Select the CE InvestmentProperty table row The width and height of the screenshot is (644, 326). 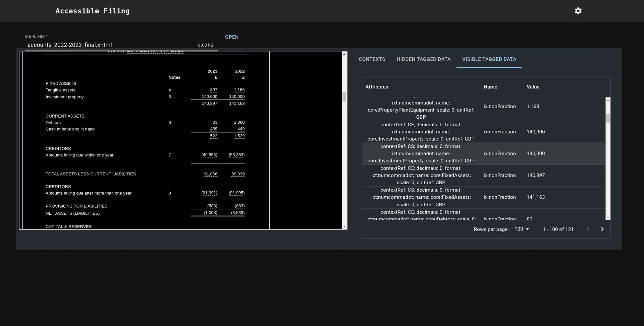pyautogui.click(x=484, y=132)
